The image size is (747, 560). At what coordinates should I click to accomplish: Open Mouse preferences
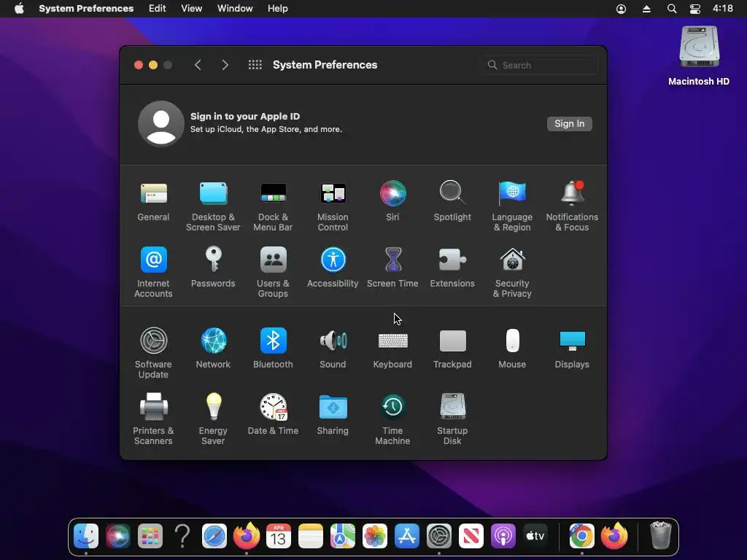tap(512, 341)
